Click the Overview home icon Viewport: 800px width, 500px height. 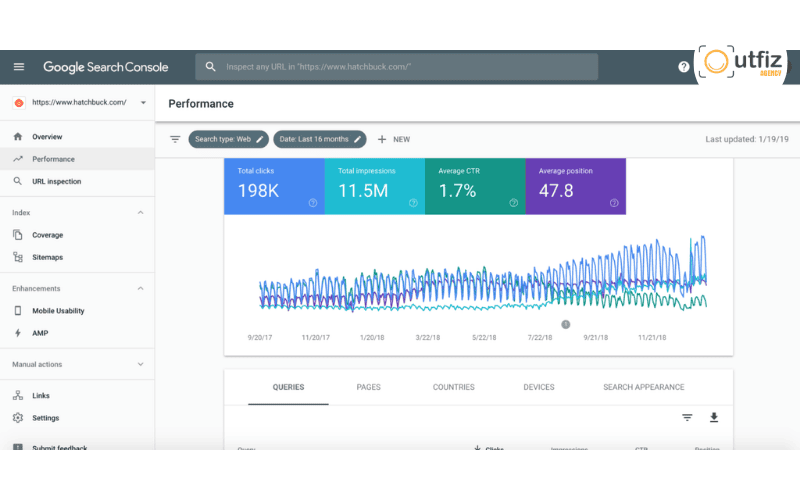[x=18, y=137]
